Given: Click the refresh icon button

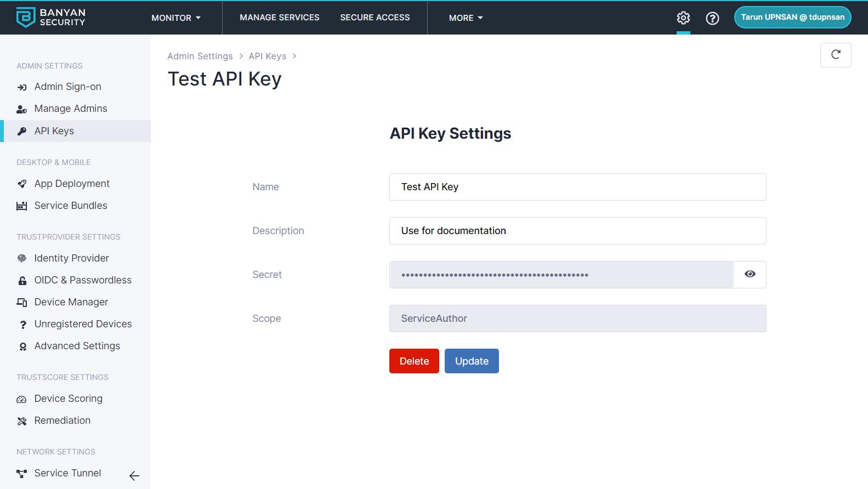Looking at the screenshot, I should pos(835,55).
